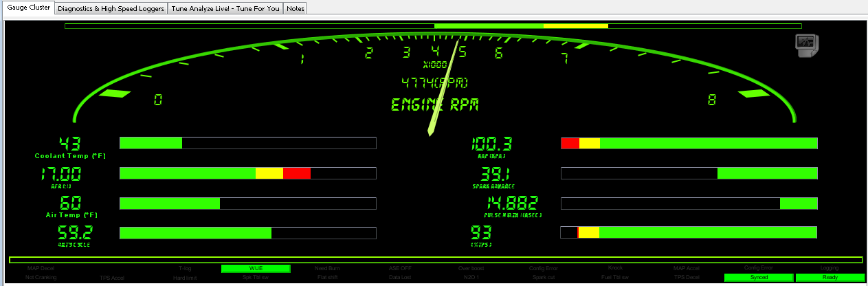Open the Tune Analyze Live! tab
Screen dimensions: 868x286
[x=226, y=9]
